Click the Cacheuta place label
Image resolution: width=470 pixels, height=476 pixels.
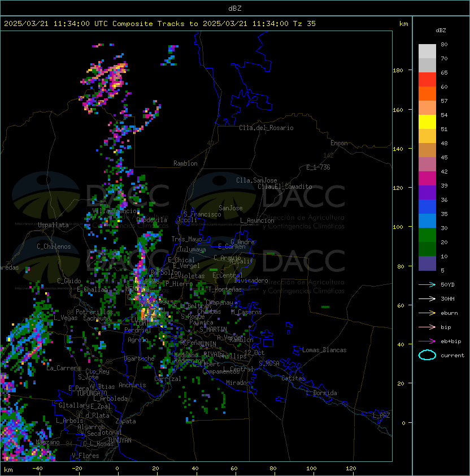click(x=97, y=318)
